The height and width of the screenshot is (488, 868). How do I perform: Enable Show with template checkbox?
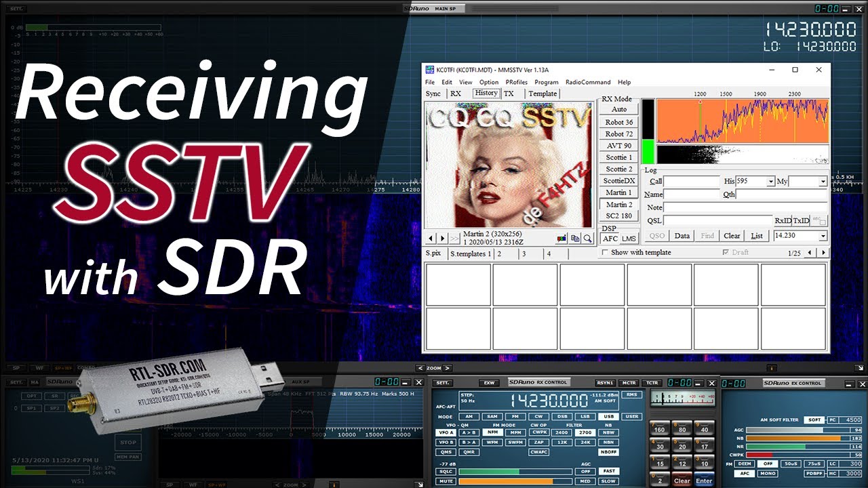pyautogui.click(x=605, y=253)
